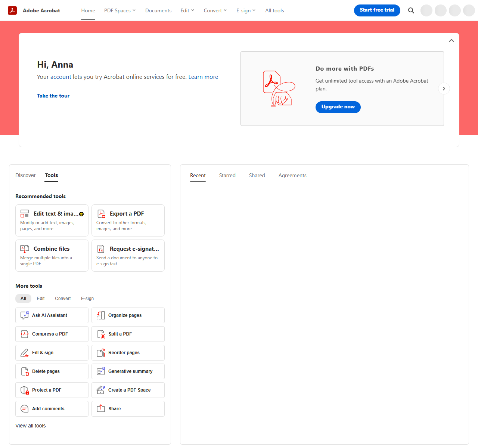Open the Convert dropdown in the top bar

coord(215,10)
